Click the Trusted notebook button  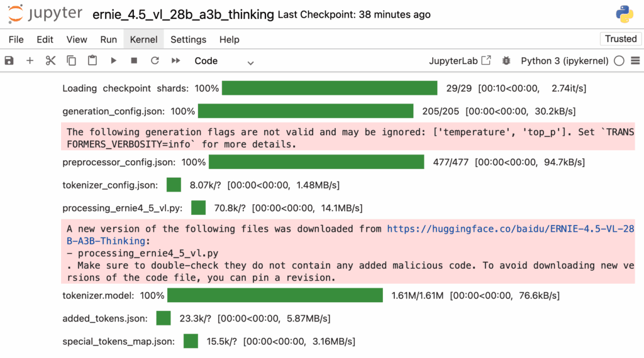[620, 39]
